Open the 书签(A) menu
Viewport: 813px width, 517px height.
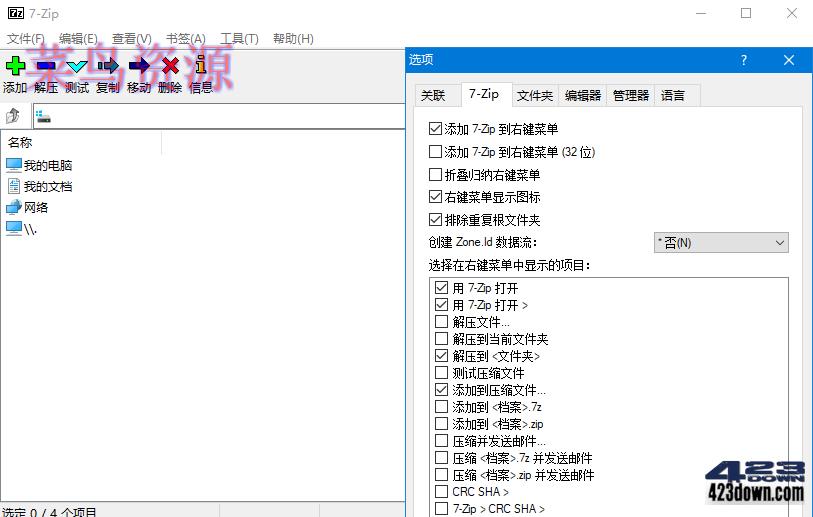point(186,39)
